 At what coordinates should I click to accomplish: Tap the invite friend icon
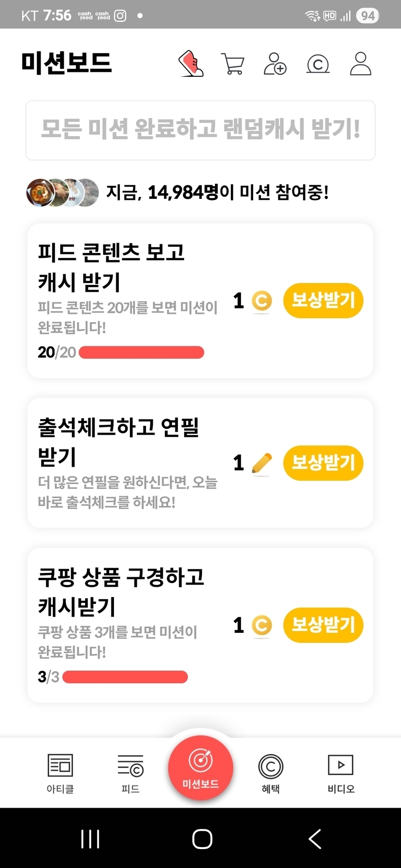pyautogui.click(x=275, y=64)
